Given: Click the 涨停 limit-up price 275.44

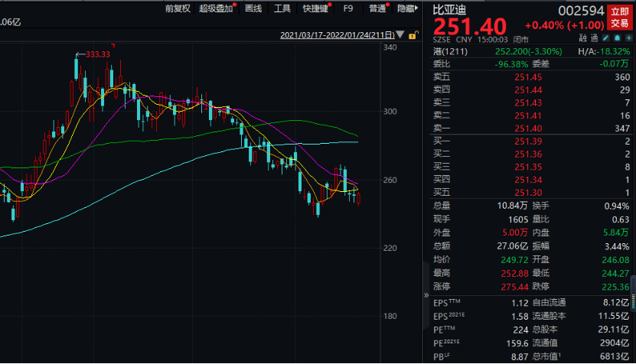Looking at the screenshot, I should point(514,287).
